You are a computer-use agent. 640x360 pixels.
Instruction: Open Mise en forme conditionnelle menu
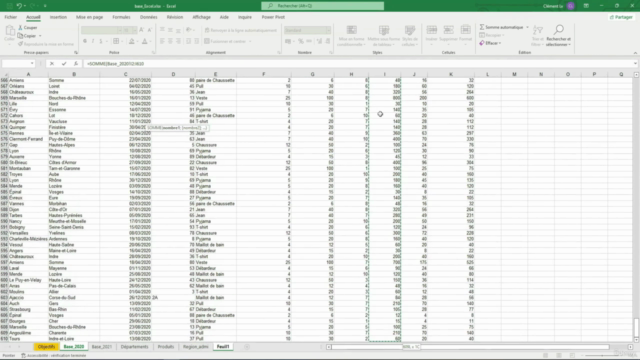pyautogui.click(x=351, y=36)
